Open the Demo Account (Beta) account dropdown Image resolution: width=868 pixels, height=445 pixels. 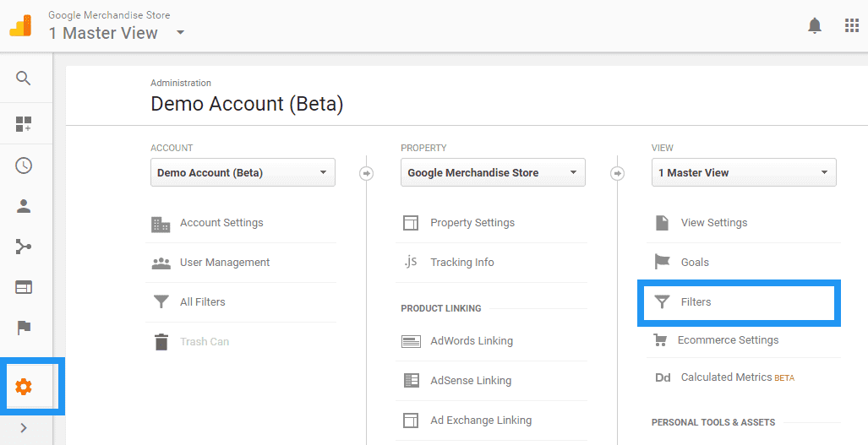click(x=243, y=172)
